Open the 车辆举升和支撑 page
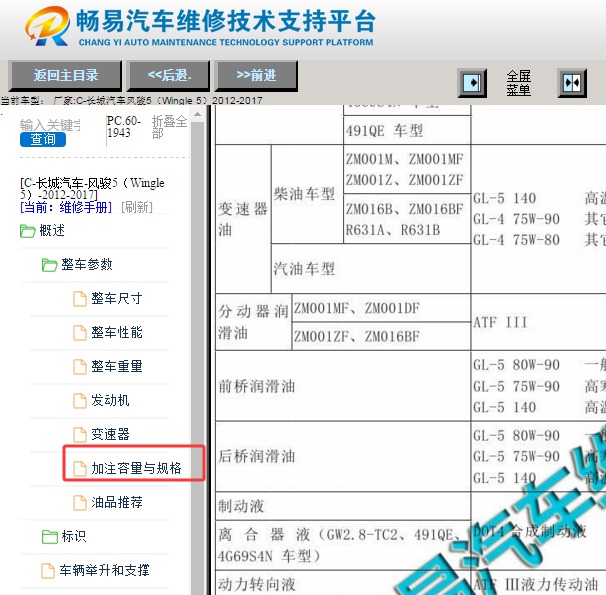This screenshot has width=606, height=595. (104, 570)
